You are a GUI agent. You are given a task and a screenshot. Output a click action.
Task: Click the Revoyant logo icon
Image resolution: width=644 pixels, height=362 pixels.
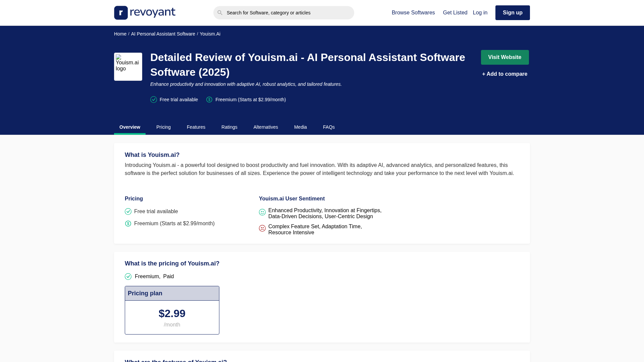121,13
